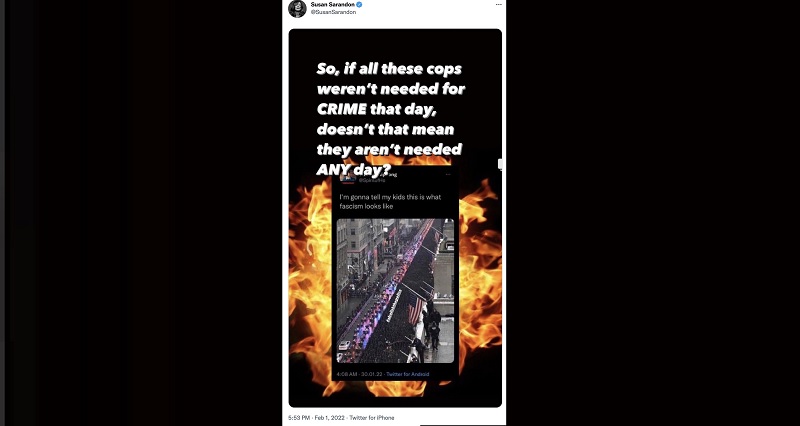
Task: Click the Susan Sarandon display name
Action: [333, 5]
